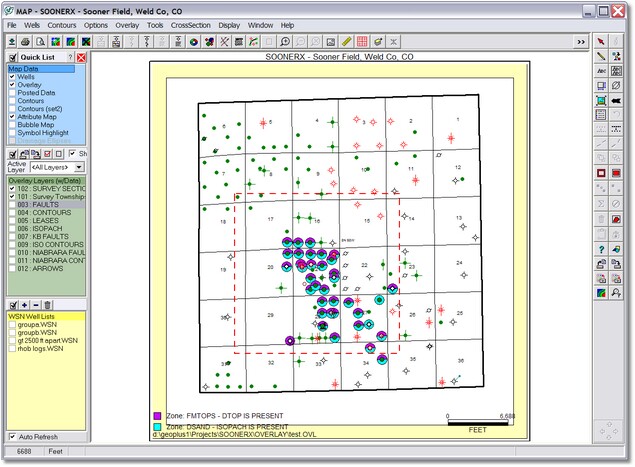Open the Contours menu
The height and width of the screenshot is (467, 635).
pos(62,24)
